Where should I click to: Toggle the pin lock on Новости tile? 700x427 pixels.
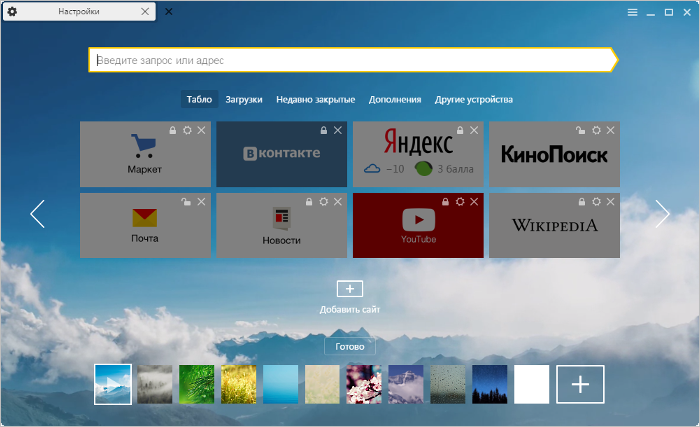(309, 202)
